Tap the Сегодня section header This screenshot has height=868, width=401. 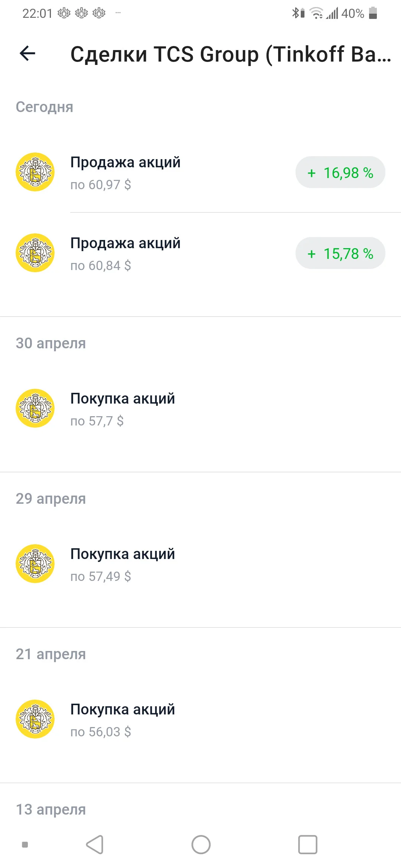coord(45,107)
